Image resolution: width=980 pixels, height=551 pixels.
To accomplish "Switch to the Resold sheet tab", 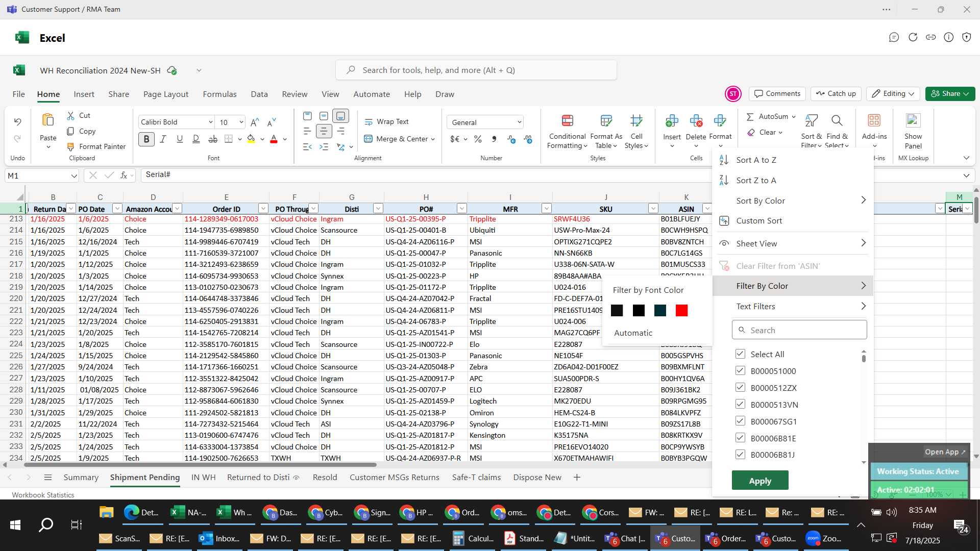I will 325,478.
